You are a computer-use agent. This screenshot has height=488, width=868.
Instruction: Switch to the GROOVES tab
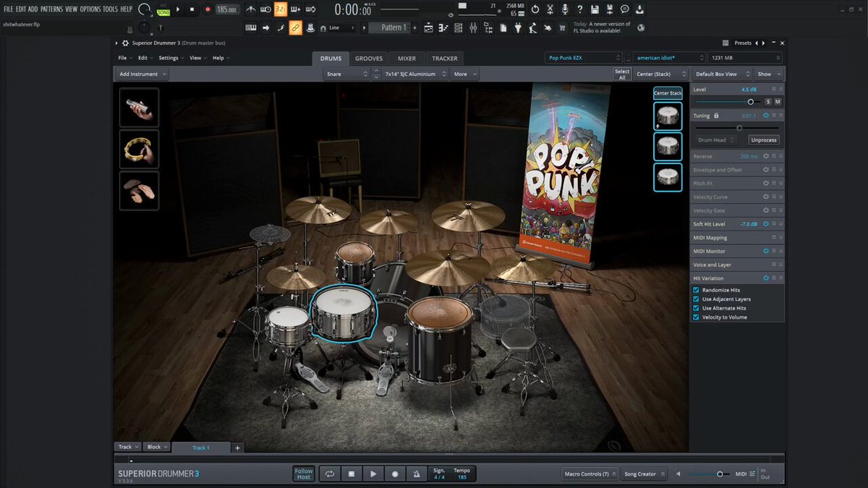point(369,59)
